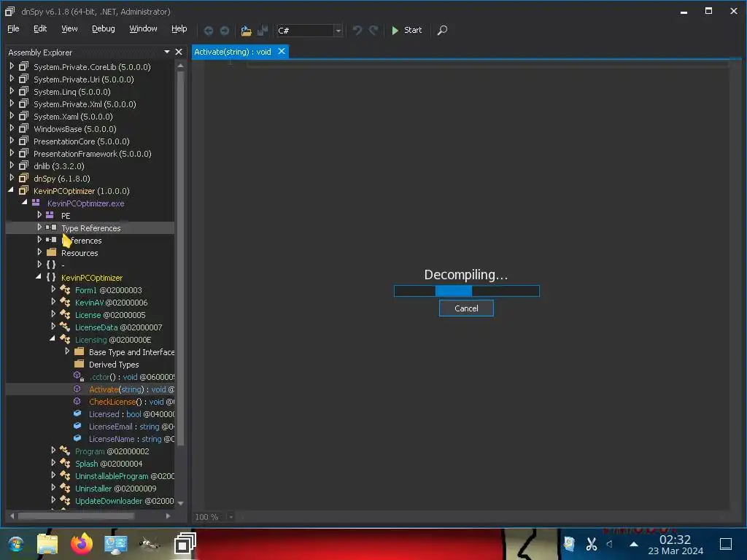This screenshot has height=560, width=747.
Task: Open the Debug menu
Action: point(104,28)
